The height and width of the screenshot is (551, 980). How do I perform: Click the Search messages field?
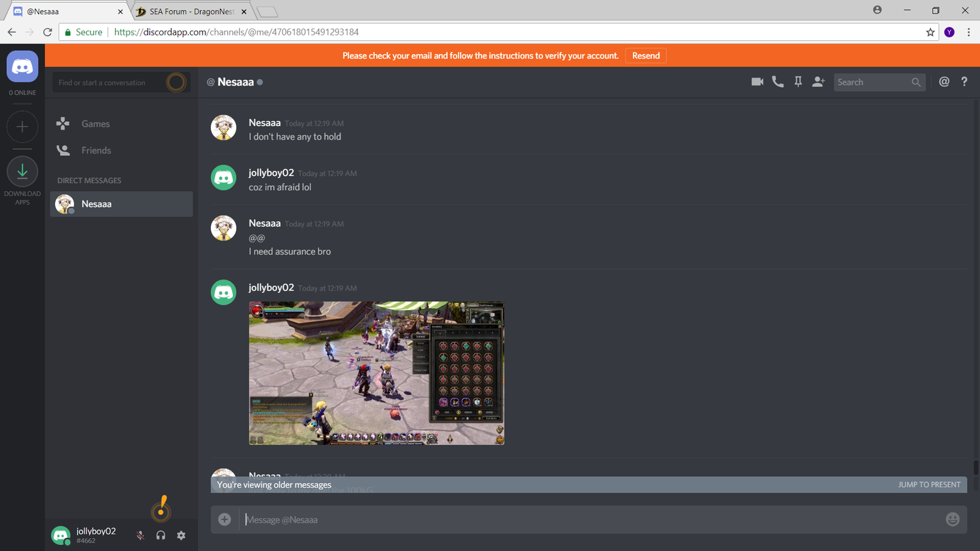point(879,82)
